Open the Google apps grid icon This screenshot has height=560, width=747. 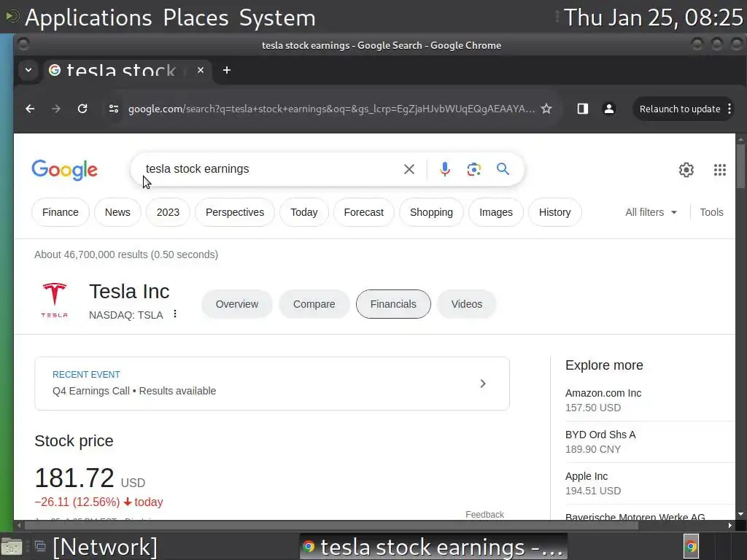click(720, 169)
